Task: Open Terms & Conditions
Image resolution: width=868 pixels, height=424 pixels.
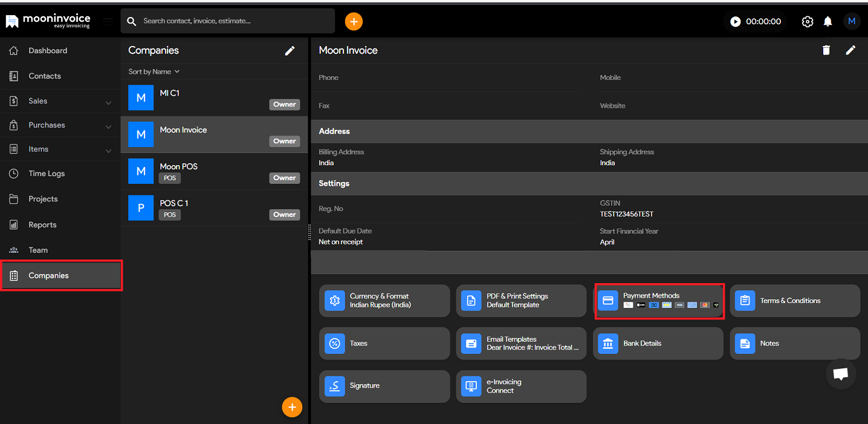Action: pos(795,301)
